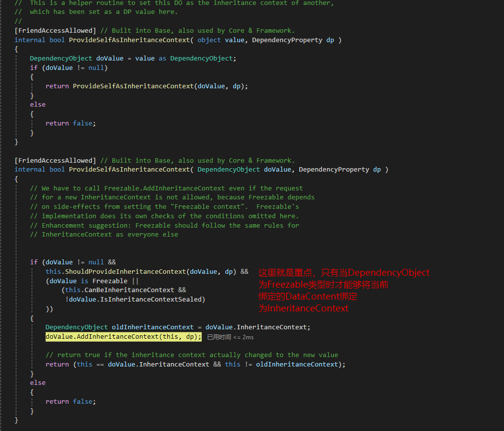Click the "if (doValue != null)" line in first method
The image size is (504, 431).
69,68
